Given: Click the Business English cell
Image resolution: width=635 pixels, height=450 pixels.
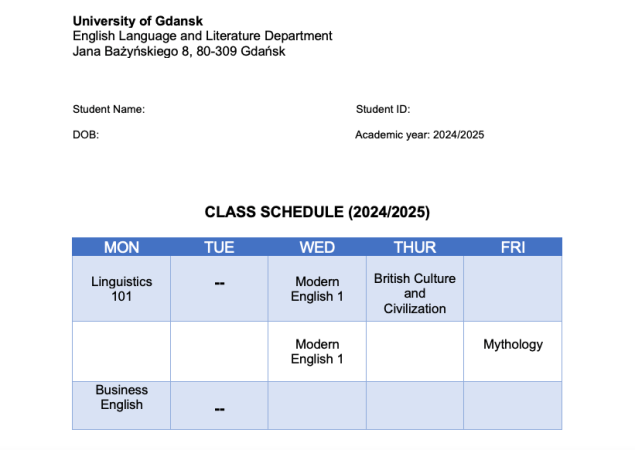Looking at the screenshot, I should pyautogui.click(x=121, y=405).
